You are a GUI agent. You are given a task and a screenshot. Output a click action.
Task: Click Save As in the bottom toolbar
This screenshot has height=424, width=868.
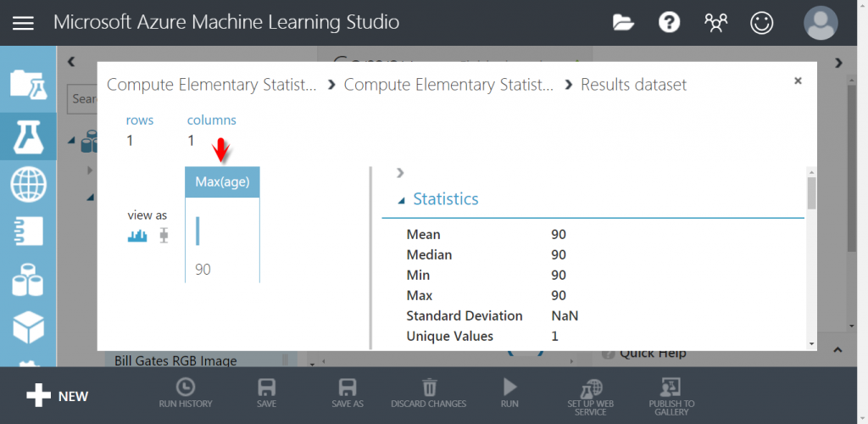point(348,393)
